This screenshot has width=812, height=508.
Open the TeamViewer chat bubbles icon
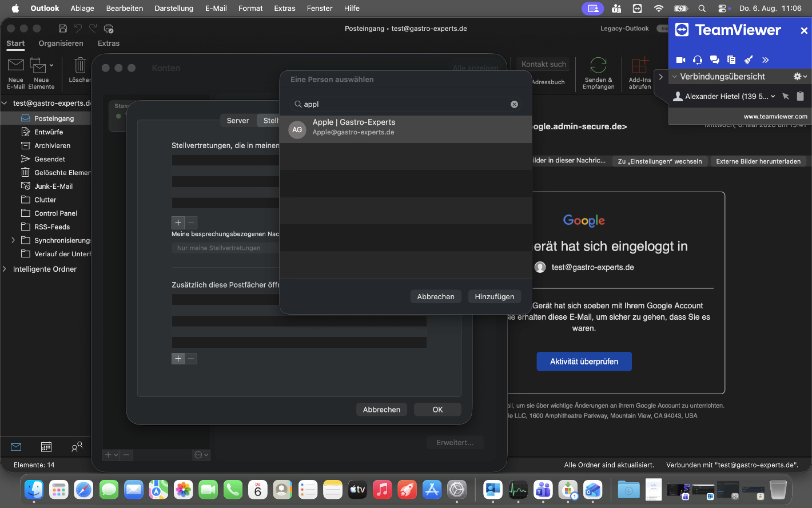714,60
